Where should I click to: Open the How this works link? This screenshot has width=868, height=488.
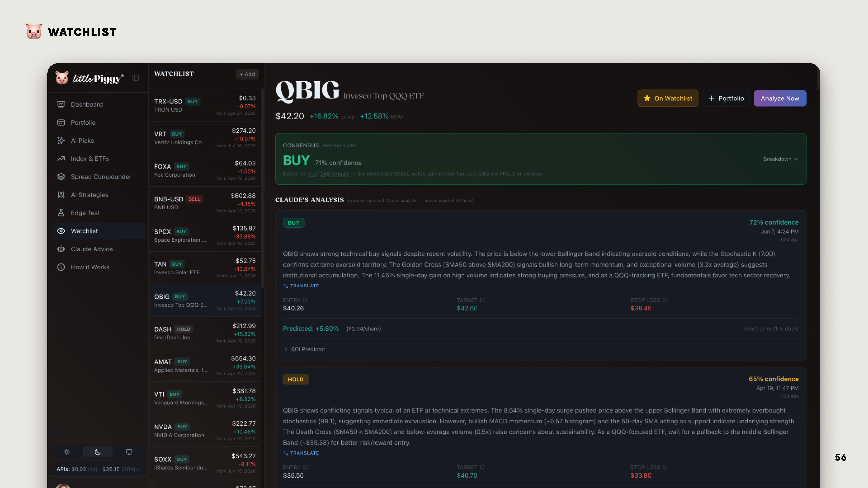[x=339, y=146]
